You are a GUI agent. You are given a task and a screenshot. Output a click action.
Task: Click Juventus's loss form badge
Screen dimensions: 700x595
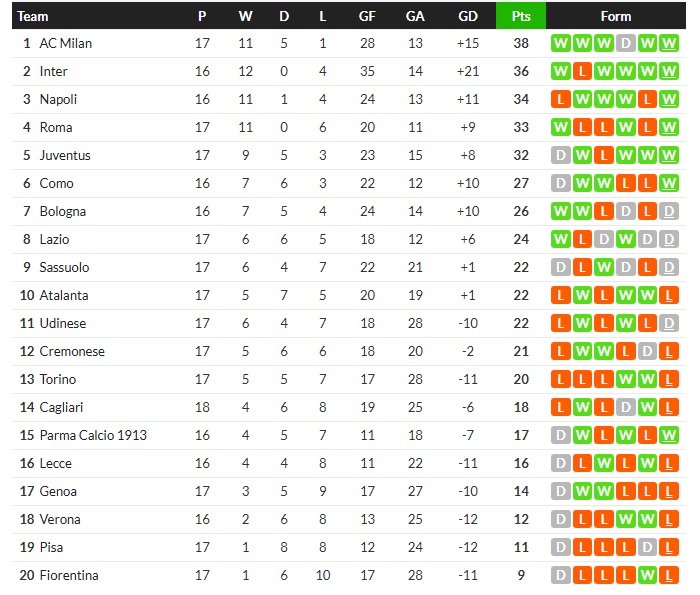click(x=603, y=156)
